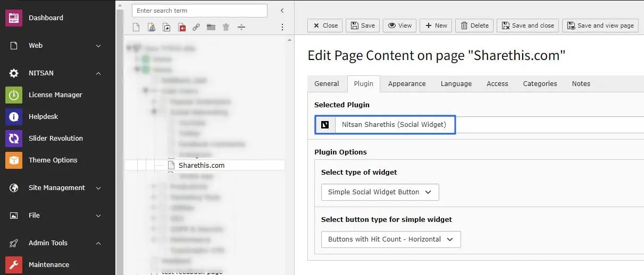
Task: Select Sharethis.com page in tree
Action: coord(202,165)
